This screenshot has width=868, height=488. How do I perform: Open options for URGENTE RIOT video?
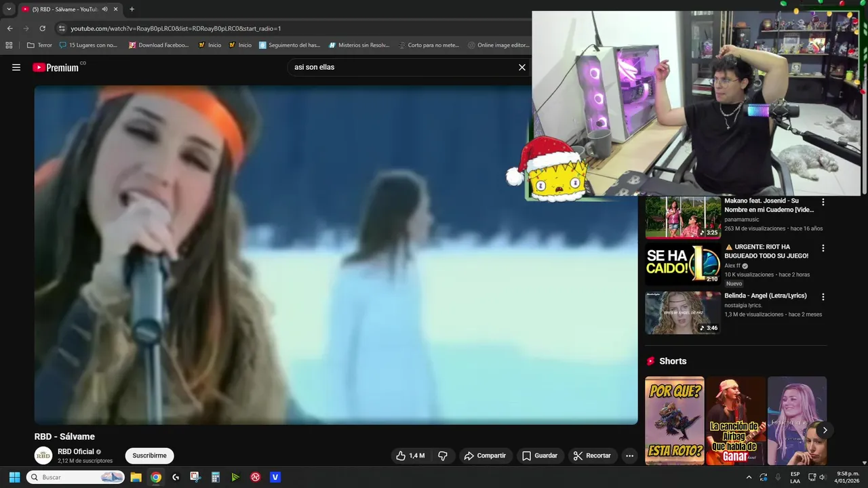click(x=823, y=248)
